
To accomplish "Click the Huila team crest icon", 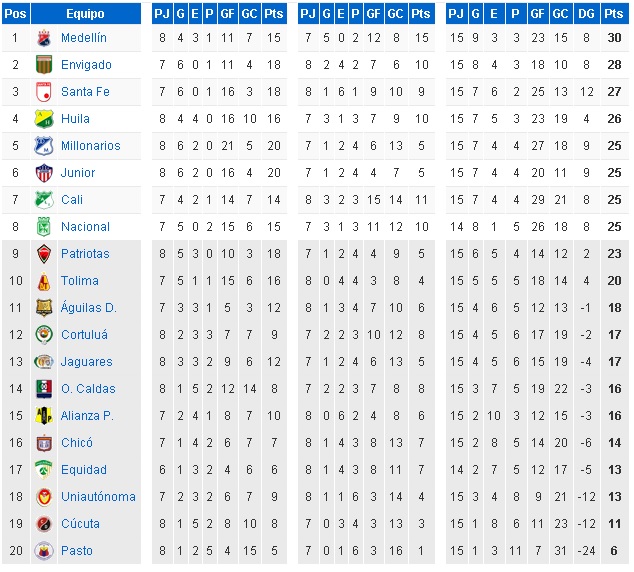I will pyautogui.click(x=44, y=119).
